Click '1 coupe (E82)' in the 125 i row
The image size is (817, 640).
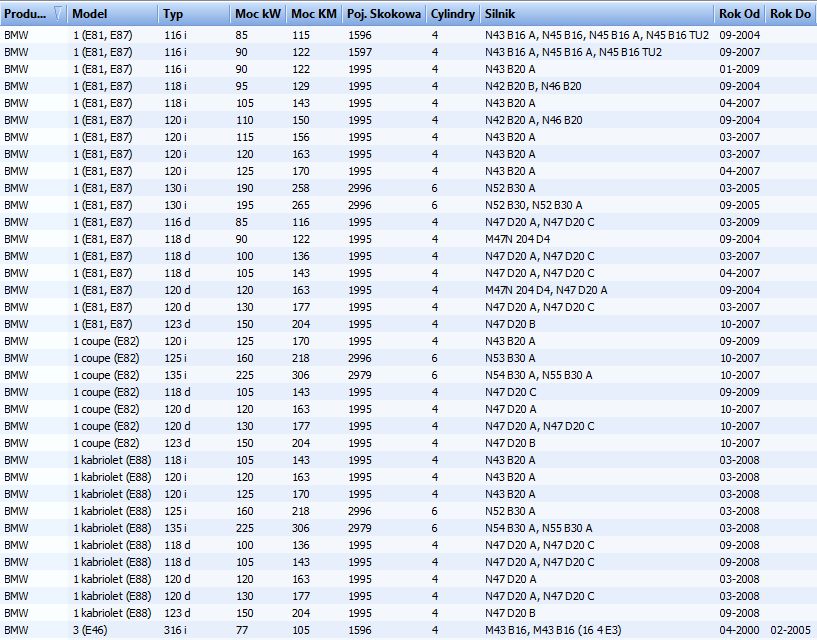(x=106, y=358)
